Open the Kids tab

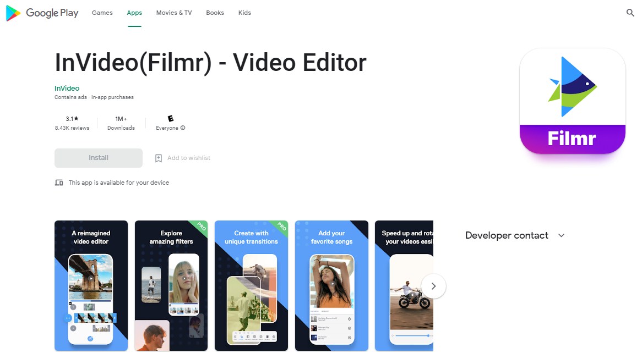point(244,13)
